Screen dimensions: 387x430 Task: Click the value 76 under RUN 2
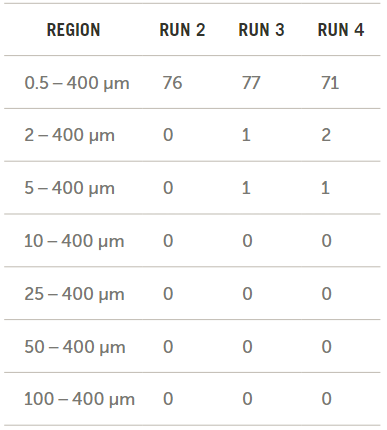[x=172, y=83]
